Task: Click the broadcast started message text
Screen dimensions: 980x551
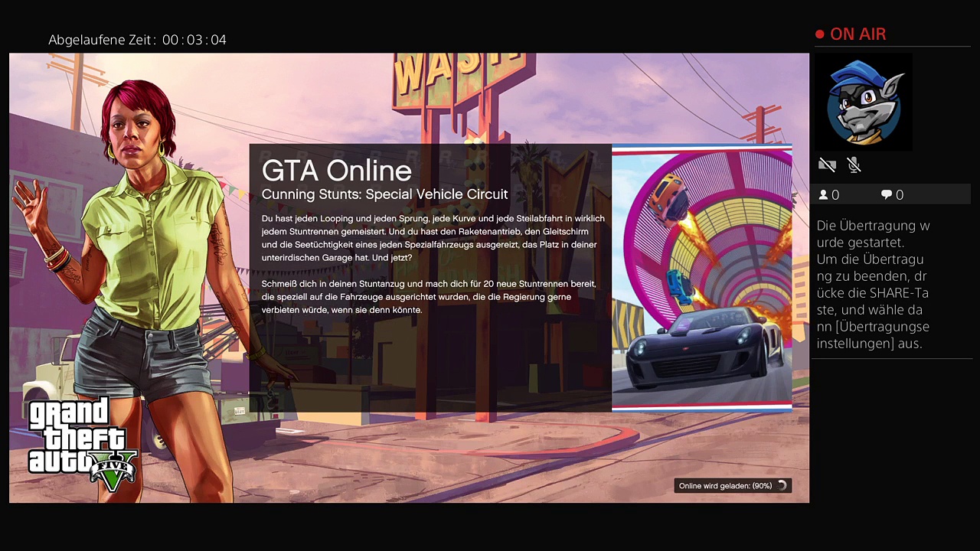Action: click(873, 285)
